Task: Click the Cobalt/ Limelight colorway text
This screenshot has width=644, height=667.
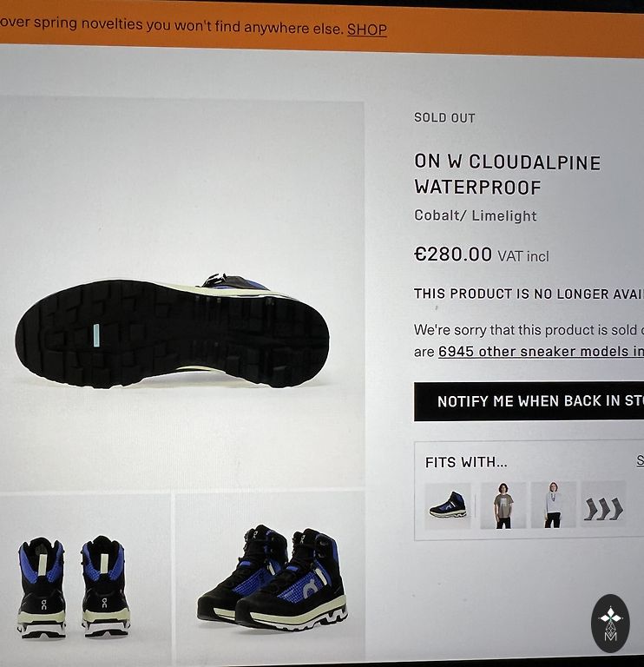Action: (476, 215)
